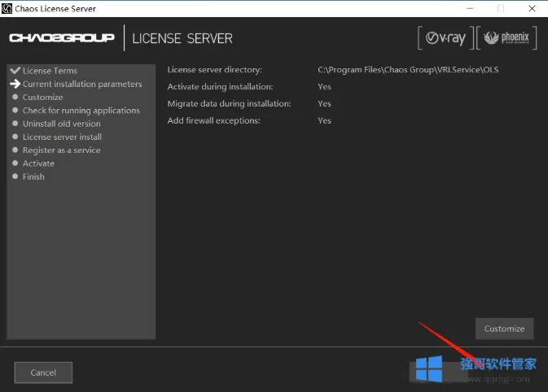The width and height of the screenshot is (548, 392).
Task: Select the Customize step in sidebar
Action: click(42, 98)
